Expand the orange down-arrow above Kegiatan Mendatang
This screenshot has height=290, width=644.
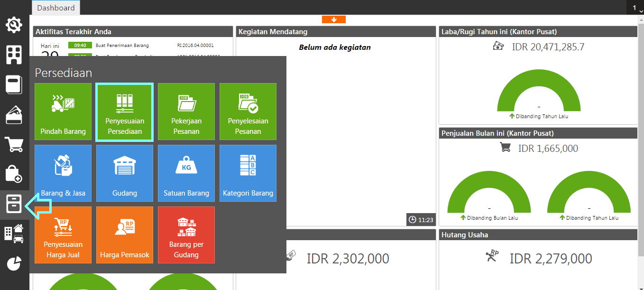tap(334, 19)
